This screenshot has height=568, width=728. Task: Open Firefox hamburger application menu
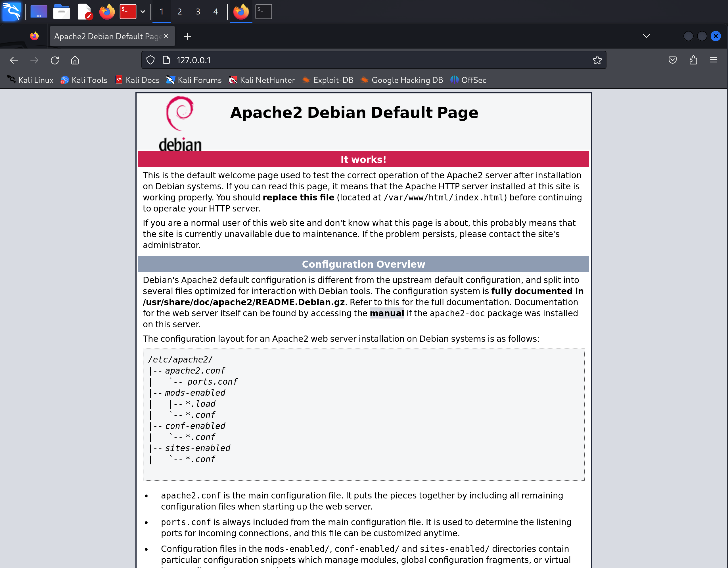coord(713,60)
